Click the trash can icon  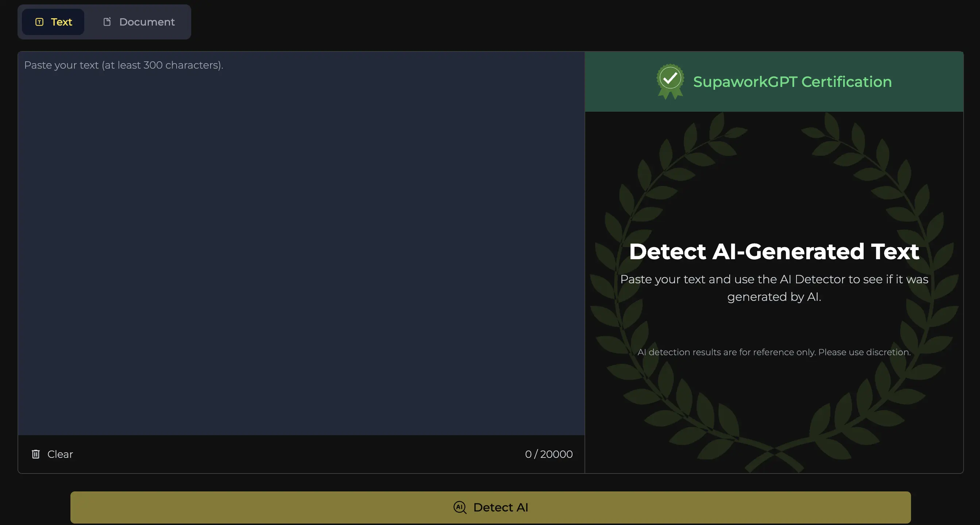[36, 454]
